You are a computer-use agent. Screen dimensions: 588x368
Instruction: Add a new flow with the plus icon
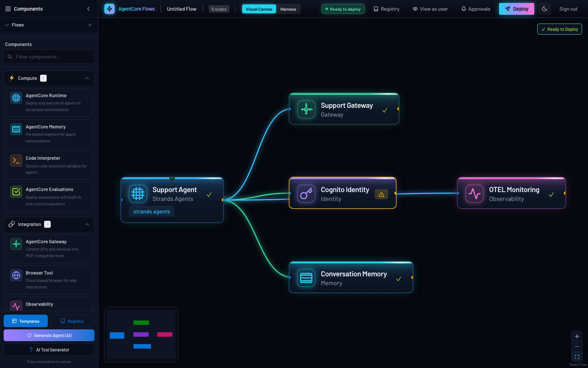click(90, 25)
